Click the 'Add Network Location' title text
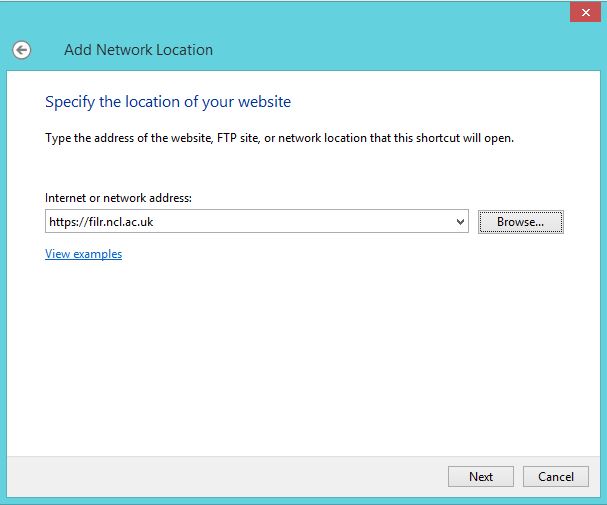The width and height of the screenshot is (607, 505). click(138, 50)
